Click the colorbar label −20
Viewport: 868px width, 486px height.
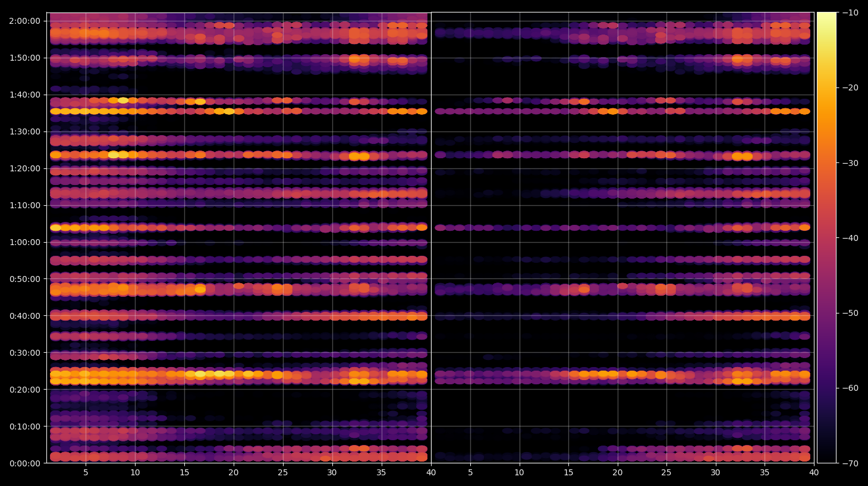(851, 87)
